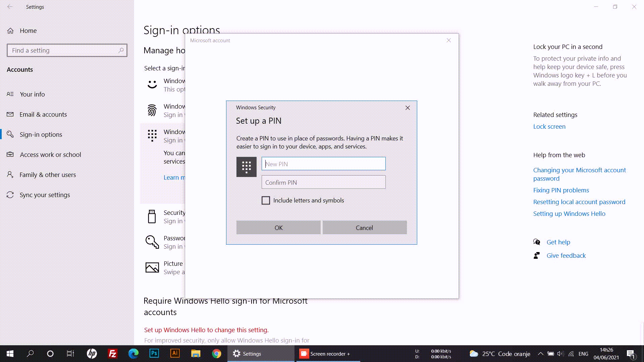Click the Adobe Illustrator taskbar icon
The width and height of the screenshot is (644, 362).
click(175, 354)
